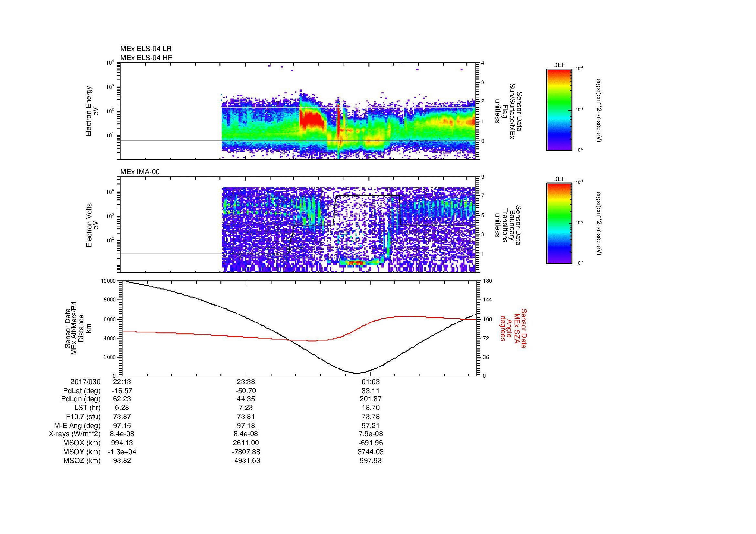
Task: Select the PdLat value '-16.57'
Action: (122, 391)
